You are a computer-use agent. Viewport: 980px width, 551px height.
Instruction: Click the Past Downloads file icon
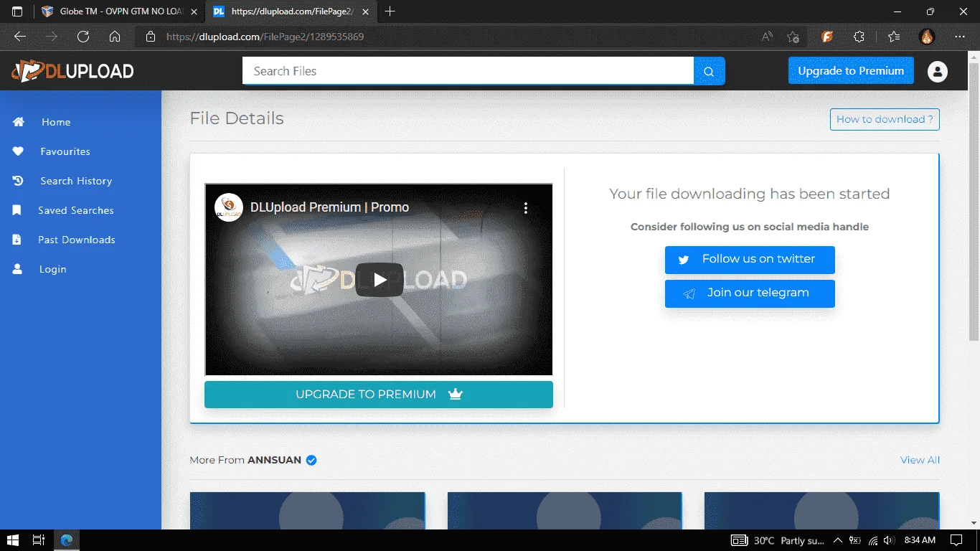(x=17, y=240)
